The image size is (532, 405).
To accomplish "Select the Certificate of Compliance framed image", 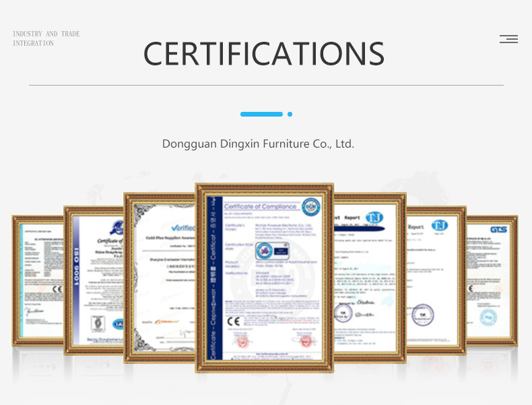I will 264,278.
